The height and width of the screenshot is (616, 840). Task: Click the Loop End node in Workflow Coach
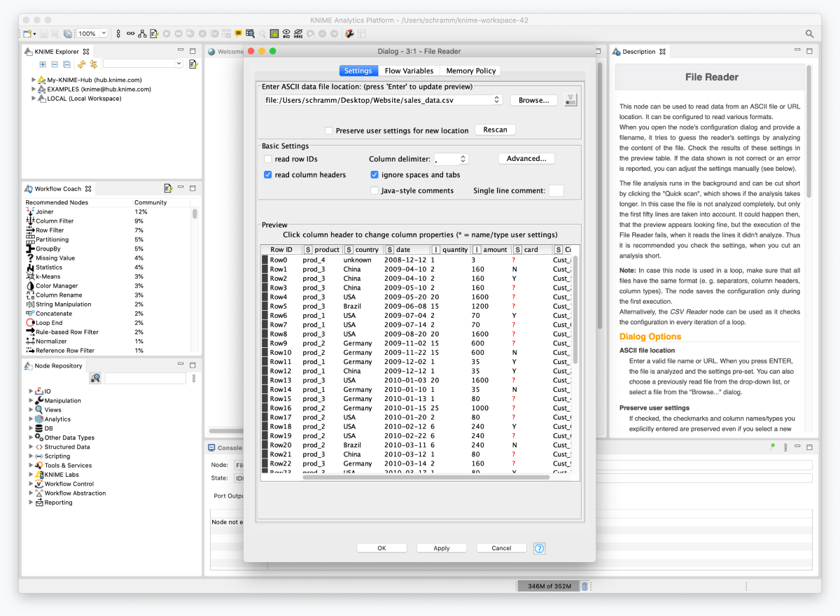tap(49, 323)
